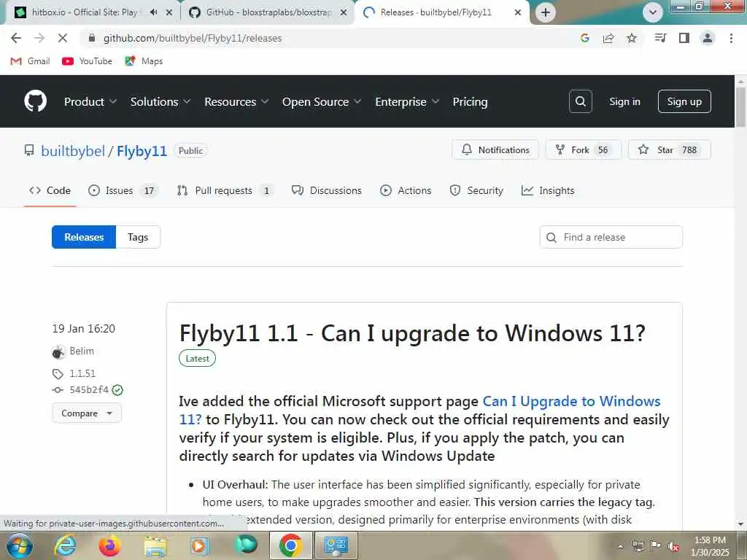The height and width of the screenshot is (560, 747).
Task: Open the tab search dropdown
Action: point(653,12)
